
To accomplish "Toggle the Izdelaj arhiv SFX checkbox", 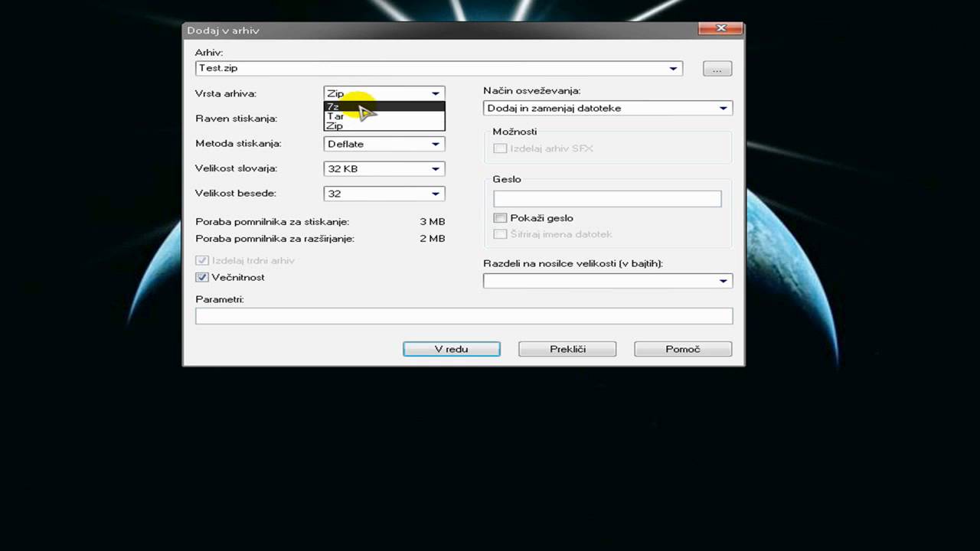I will pyautogui.click(x=500, y=148).
